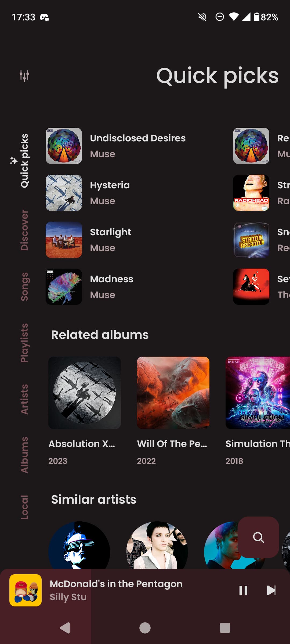This screenshot has height=644, width=290.
Task: Skip to the next track
Action: tap(271, 590)
